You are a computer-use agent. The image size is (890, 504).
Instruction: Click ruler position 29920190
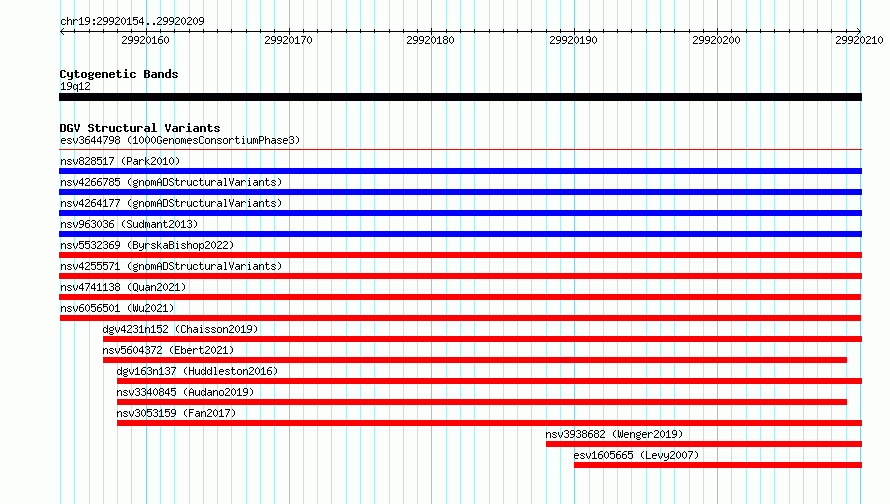573,40
